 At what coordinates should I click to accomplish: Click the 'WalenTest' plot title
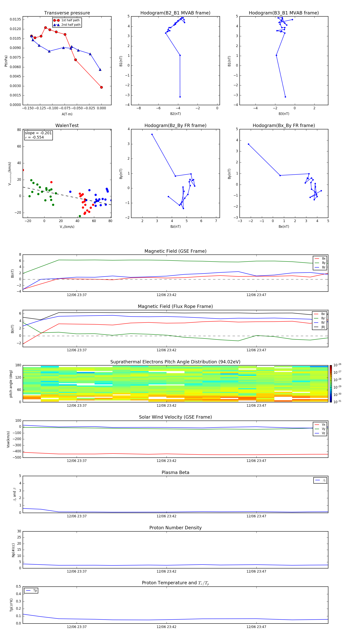pyautogui.click(x=67, y=125)
